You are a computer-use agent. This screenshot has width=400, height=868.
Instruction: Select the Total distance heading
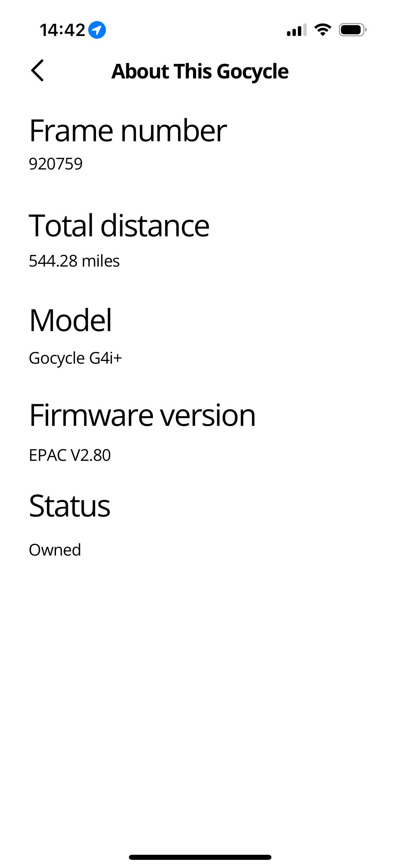119,225
